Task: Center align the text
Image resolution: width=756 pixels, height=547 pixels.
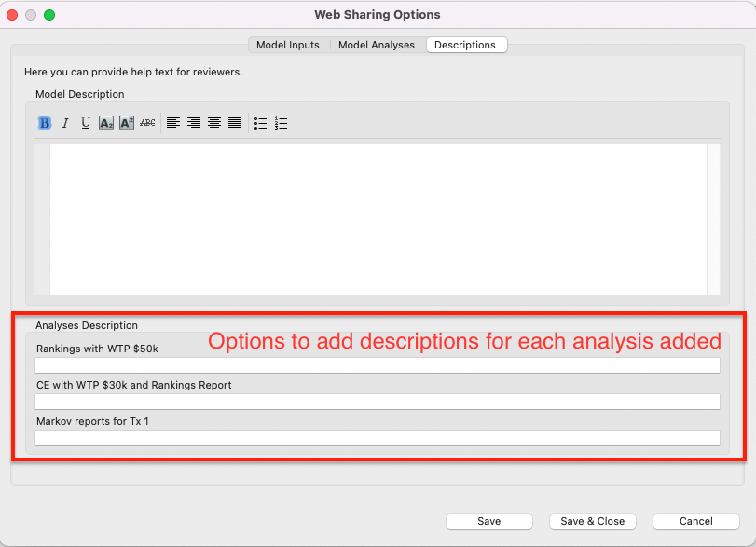Action: (214, 123)
